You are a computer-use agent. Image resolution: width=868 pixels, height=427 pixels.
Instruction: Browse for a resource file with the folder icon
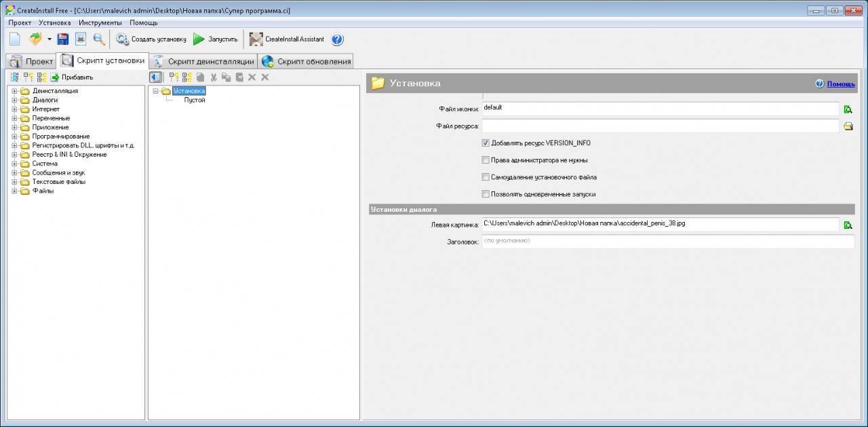point(848,126)
